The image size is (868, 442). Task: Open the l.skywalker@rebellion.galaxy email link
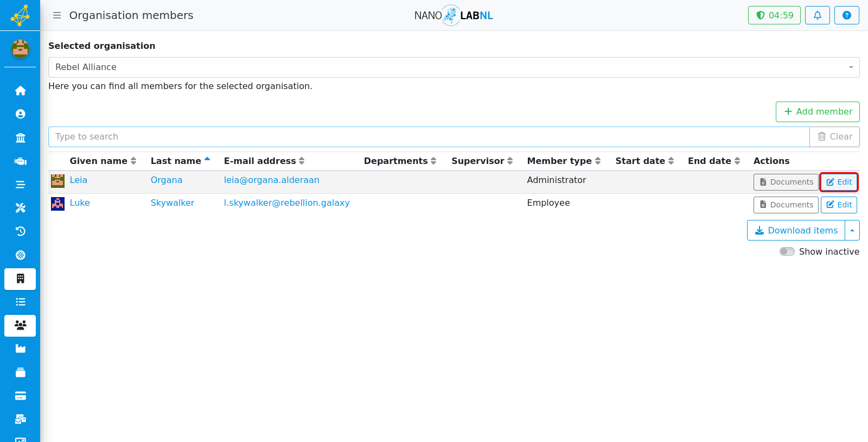286,203
